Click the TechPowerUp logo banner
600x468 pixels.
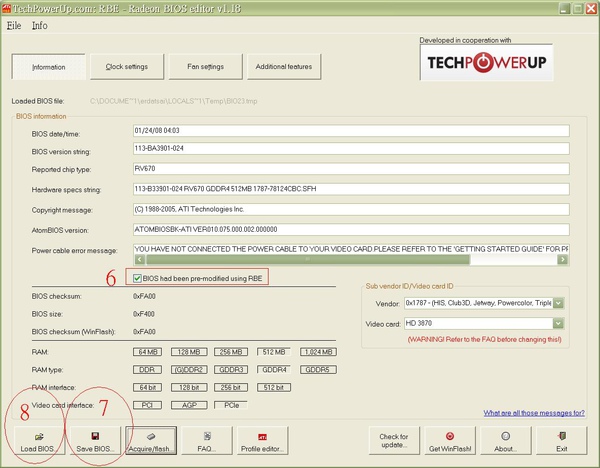486,62
